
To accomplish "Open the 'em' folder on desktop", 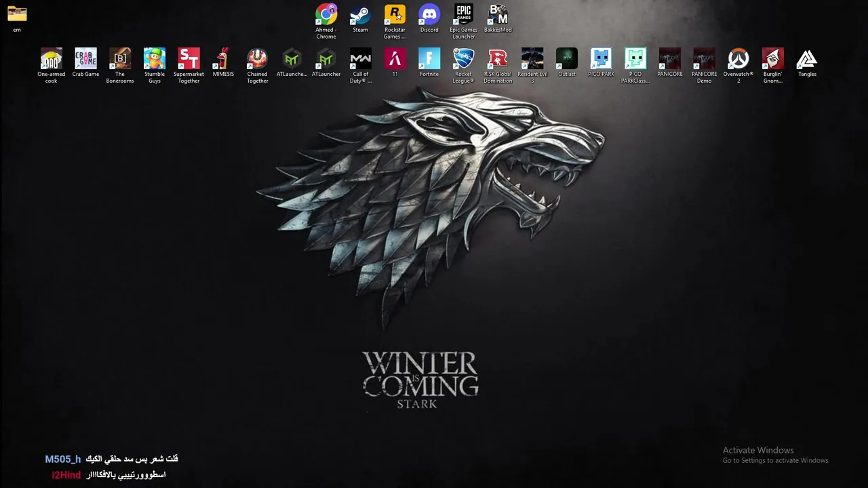I will 17,14.
